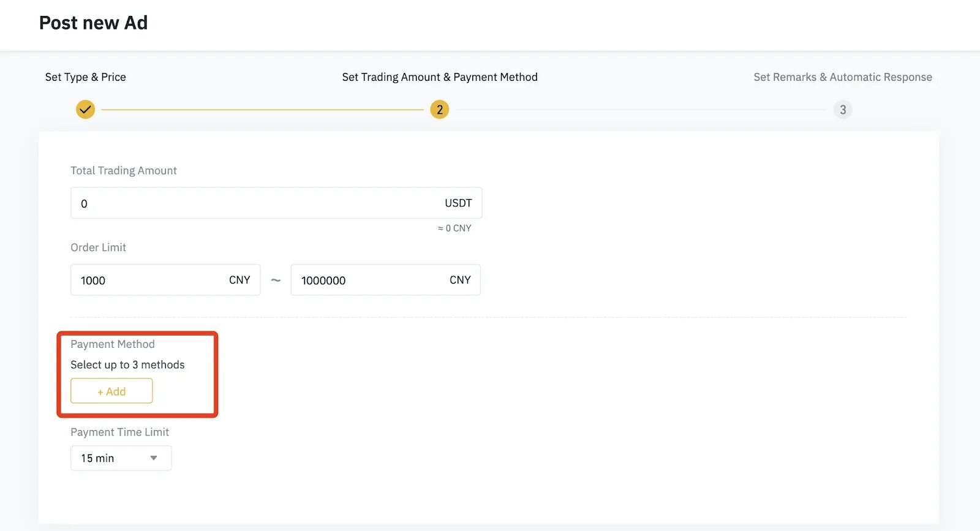This screenshot has width=980, height=531.
Task: Click the completed step checkmark icon
Action: (85, 110)
